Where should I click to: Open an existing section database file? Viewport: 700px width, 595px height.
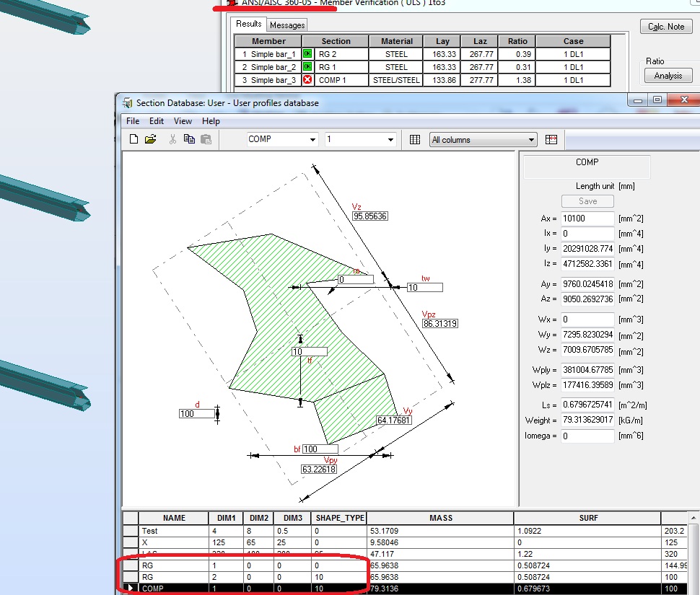149,138
